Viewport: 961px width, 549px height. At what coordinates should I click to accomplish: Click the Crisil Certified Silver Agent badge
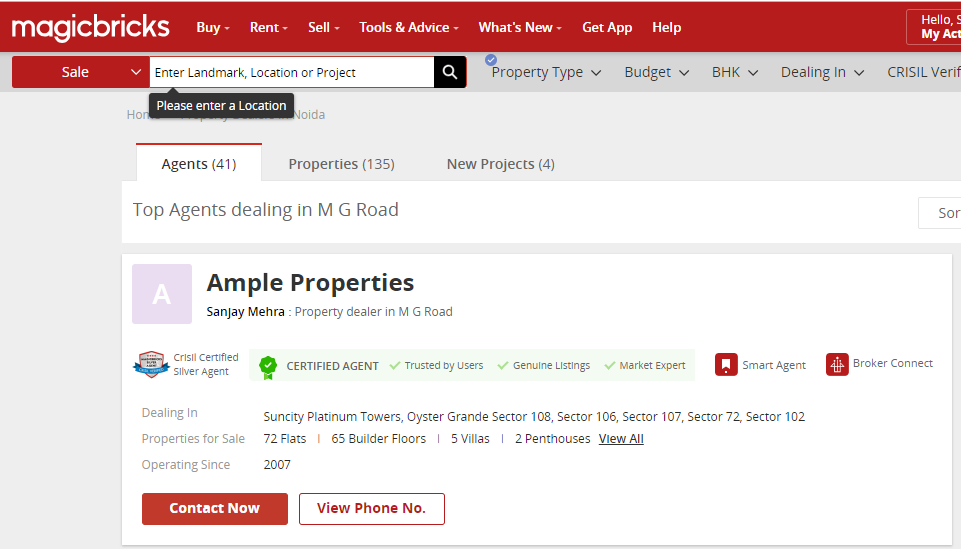point(150,365)
